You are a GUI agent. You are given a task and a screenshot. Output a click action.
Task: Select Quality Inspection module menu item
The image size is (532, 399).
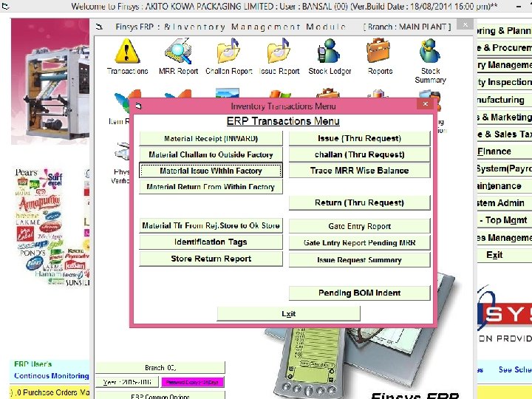pyautogui.click(x=505, y=82)
